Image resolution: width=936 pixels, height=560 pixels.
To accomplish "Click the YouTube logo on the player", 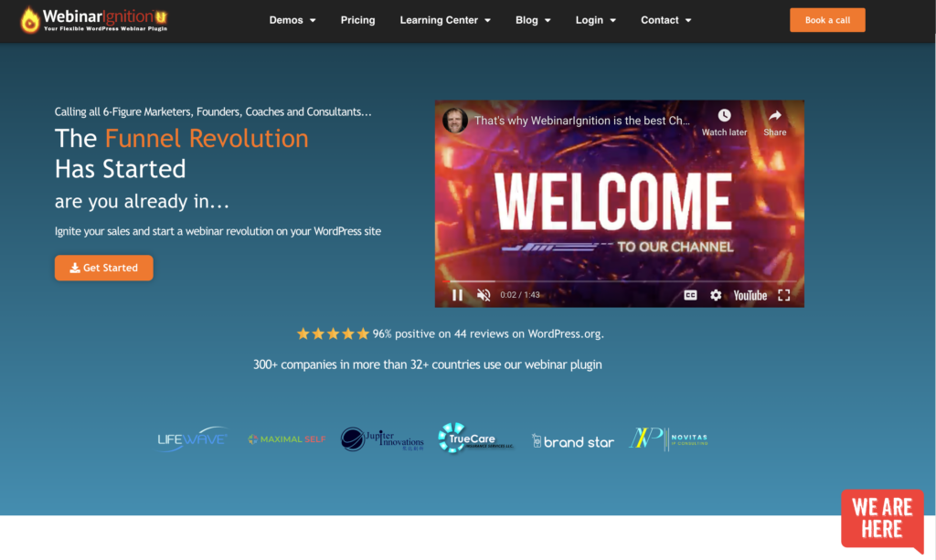I will (x=750, y=294).
